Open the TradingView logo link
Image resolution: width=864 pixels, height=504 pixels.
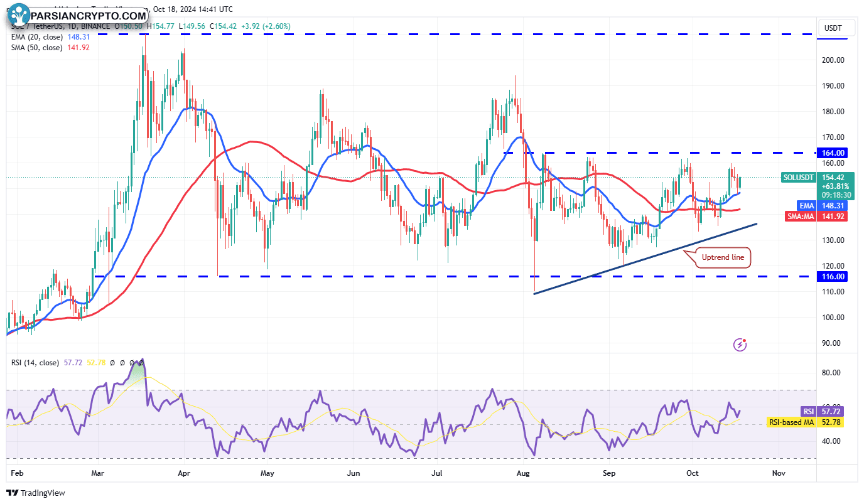(x=36, y=493)
